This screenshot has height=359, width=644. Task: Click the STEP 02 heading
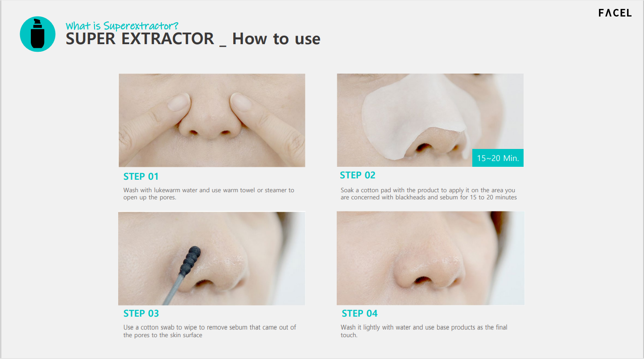(358, 175)
